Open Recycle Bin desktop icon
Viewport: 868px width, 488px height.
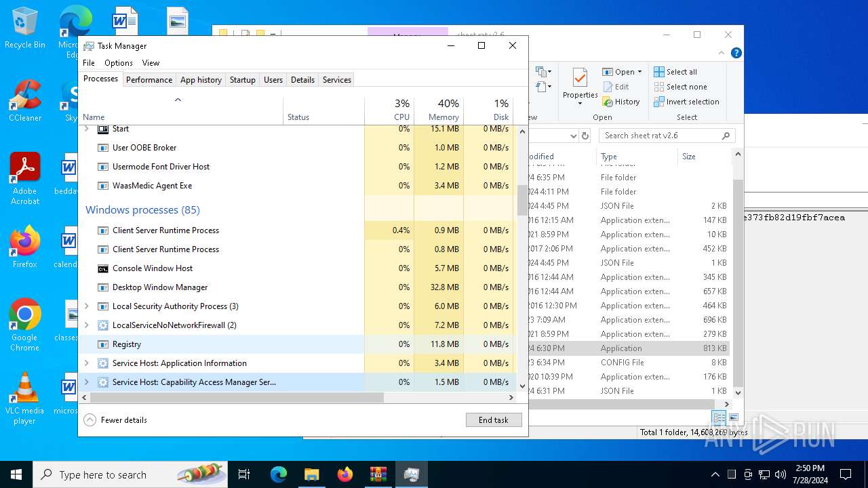[x=25, y=28]
